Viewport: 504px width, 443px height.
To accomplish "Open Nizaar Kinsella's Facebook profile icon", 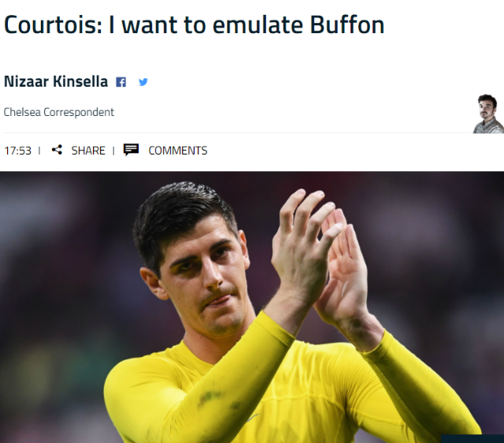I will point(120,82).
